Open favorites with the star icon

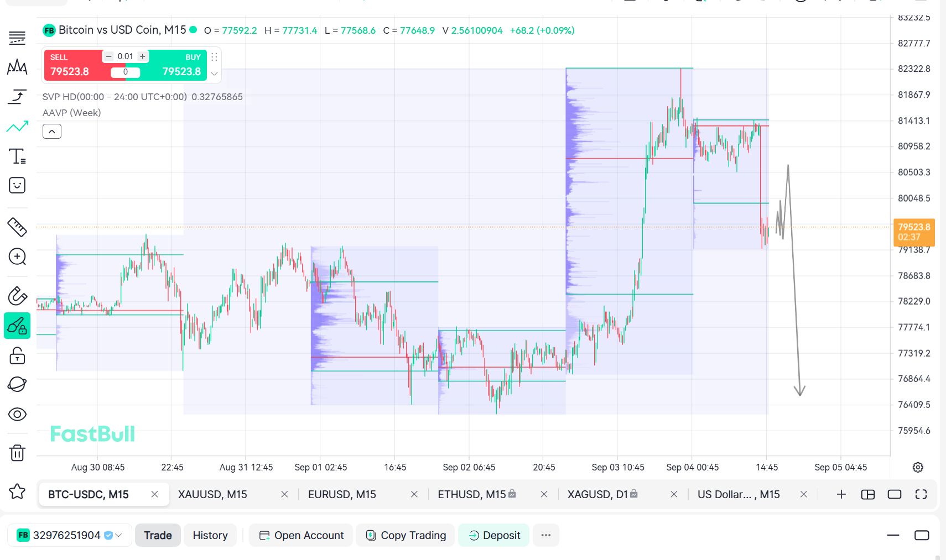17,491
